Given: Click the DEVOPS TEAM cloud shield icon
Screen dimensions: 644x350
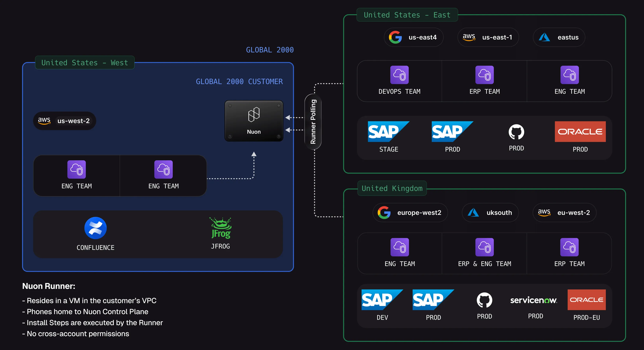Looking at the screenshot, I should [399, 75].
